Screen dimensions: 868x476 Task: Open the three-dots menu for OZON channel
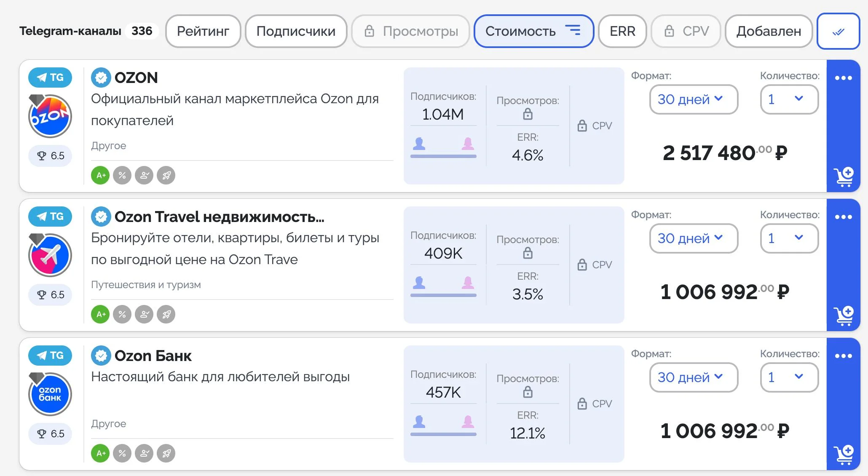[843, 78]
